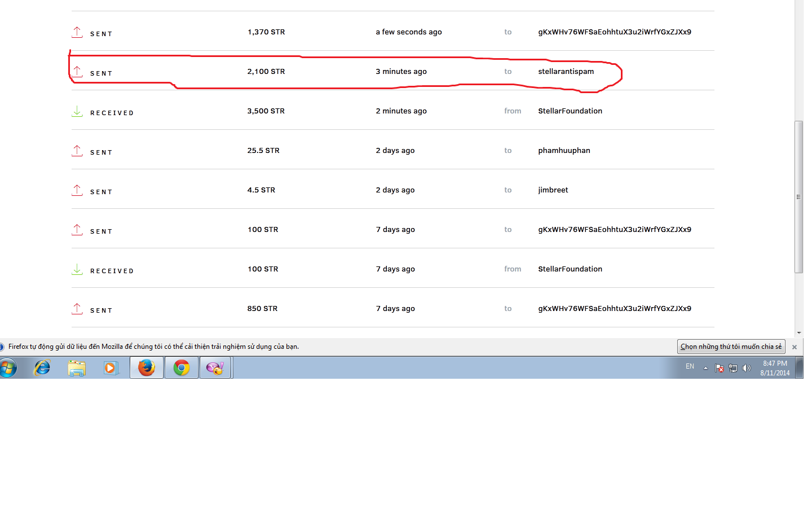812x508 pixels.
Task: Click the 'SENT' label in the 25.5 STR row
Action: click(101, 152)
